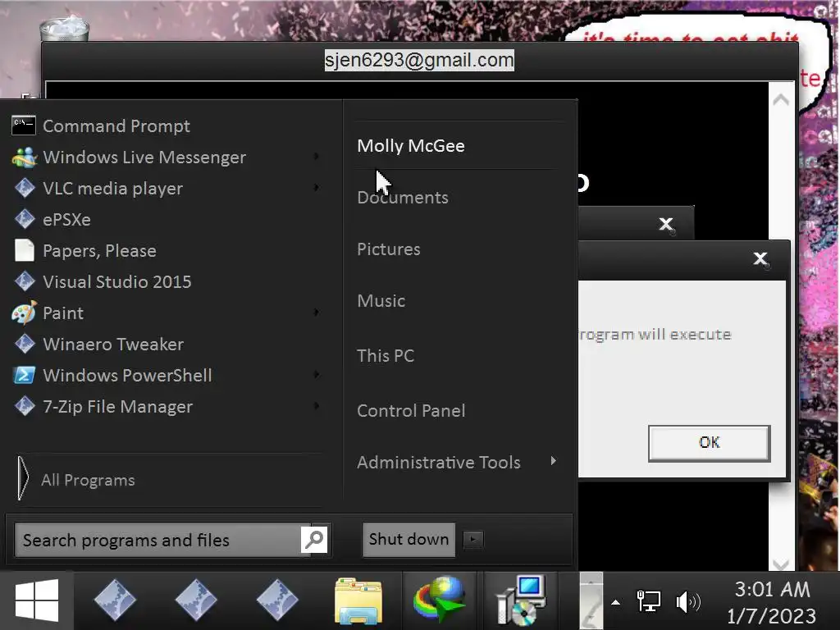Open Music from start menu
Image resolution: width=840 pixels, height=630 pixels.
pos(381,300)
